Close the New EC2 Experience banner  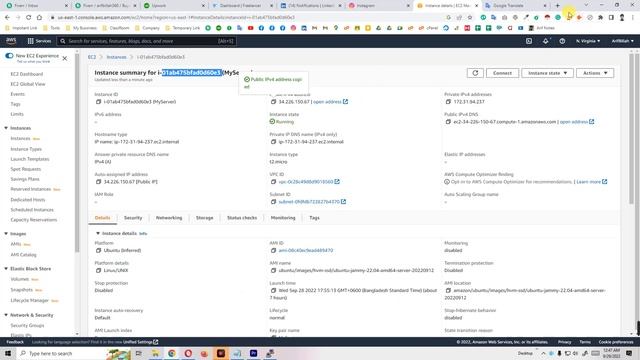click(64, 58)
